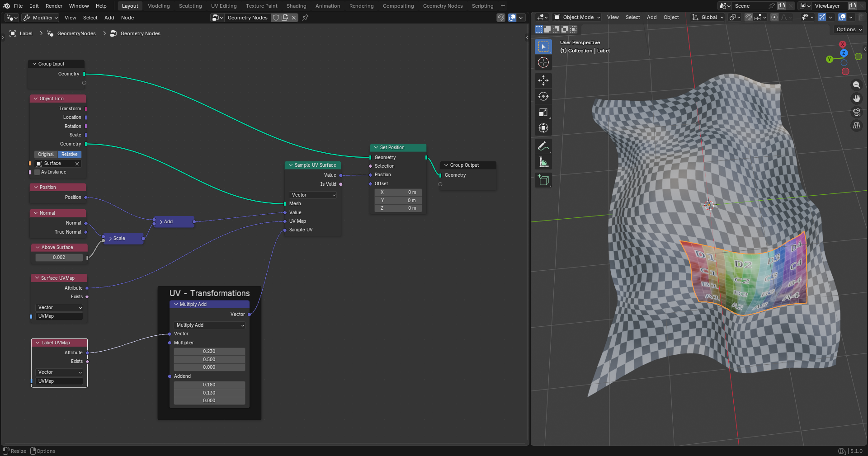Open the viewport Options dropdown
The image size is (868, 456).
[849, 29]
